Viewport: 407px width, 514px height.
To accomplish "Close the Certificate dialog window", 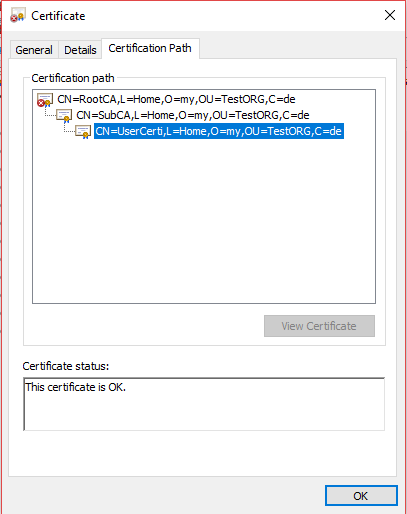I will [x=390, y=15].
